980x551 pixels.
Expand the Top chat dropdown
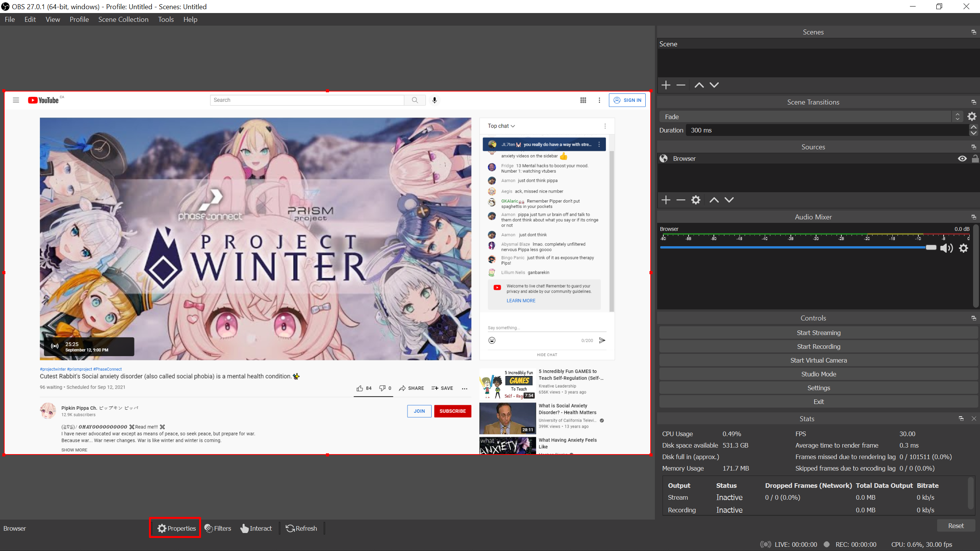coord(501,126)
